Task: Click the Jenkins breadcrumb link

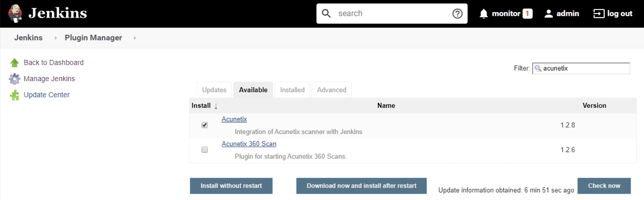Action: [28, 37]
